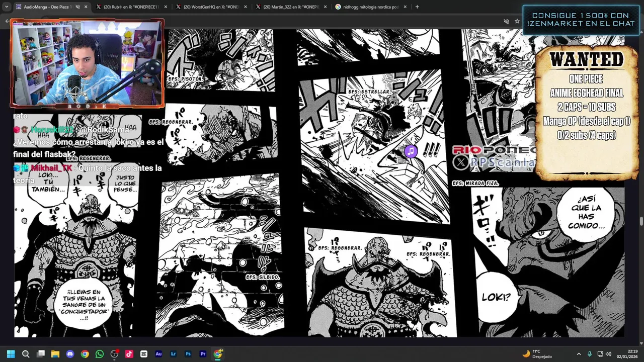Switch to nidhogg mitologia nordica tab
644x362 pixels.
pos(370,7)
